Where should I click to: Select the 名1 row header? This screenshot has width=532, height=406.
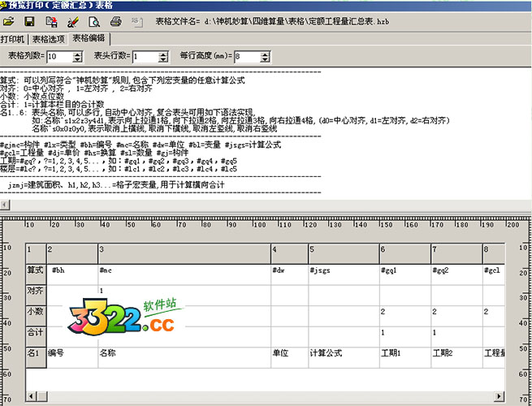pyautogui.click(x=36, y=357)
